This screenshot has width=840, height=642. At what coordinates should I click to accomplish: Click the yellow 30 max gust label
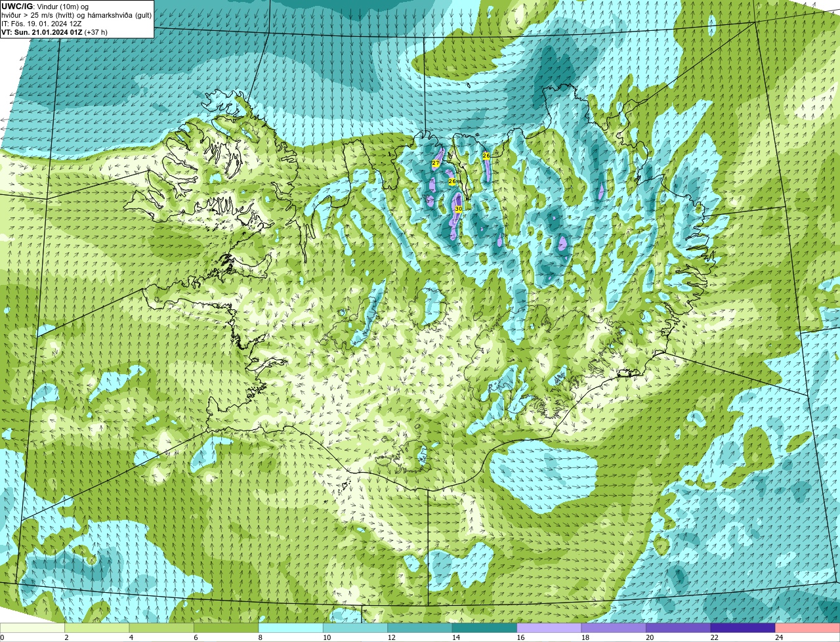[x=459, y=209]
